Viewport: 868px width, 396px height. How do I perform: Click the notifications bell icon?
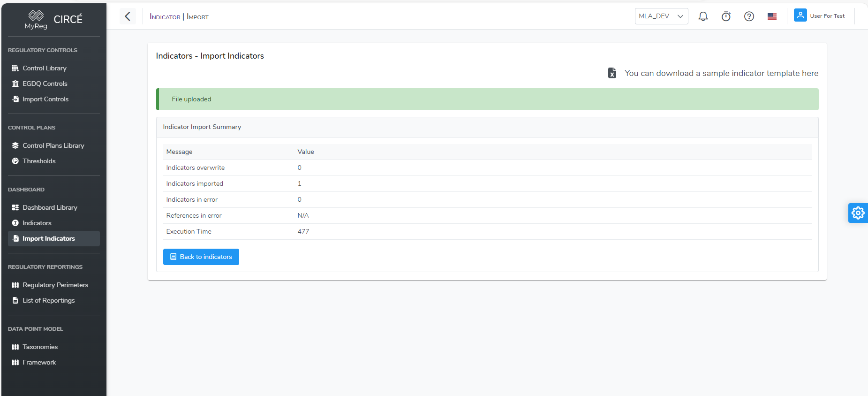[703, 16]
